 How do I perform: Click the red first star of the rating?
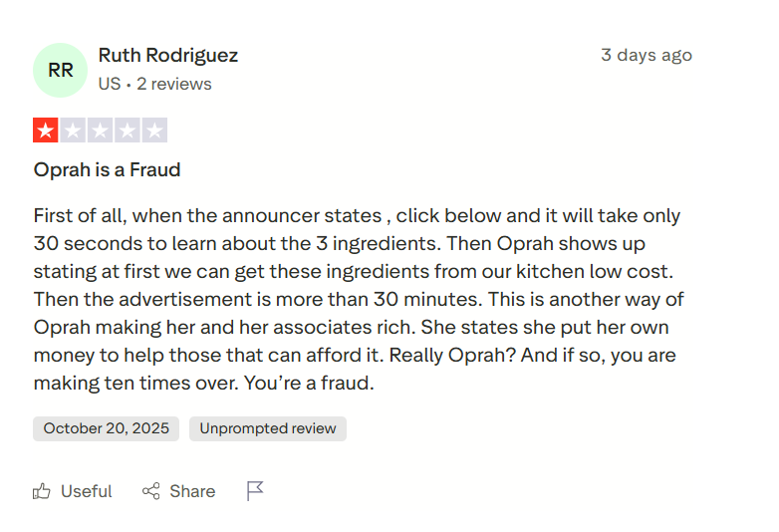[46, 131]
